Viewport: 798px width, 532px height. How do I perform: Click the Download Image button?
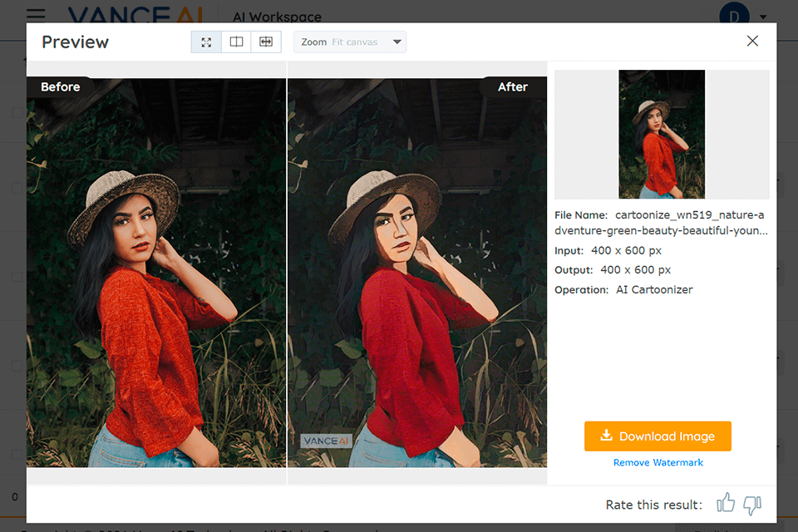click(658, 436)
